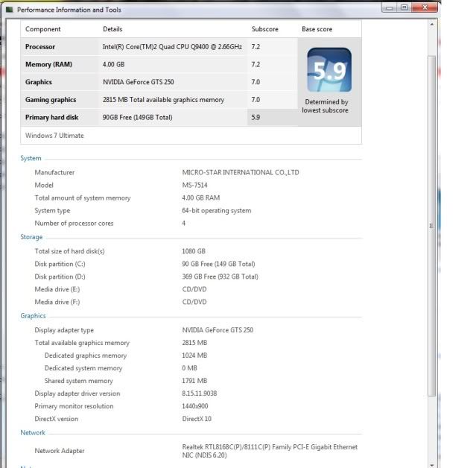
Task: Click the vertical scrollbar thumb
Action: pyautogui.click(x=432, y=224)
